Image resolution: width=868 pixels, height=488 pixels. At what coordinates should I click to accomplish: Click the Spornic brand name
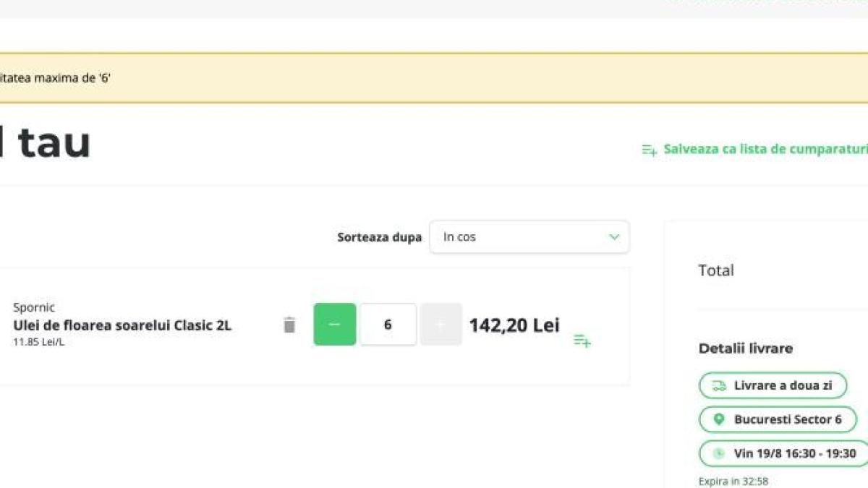[x=34, y=308]
